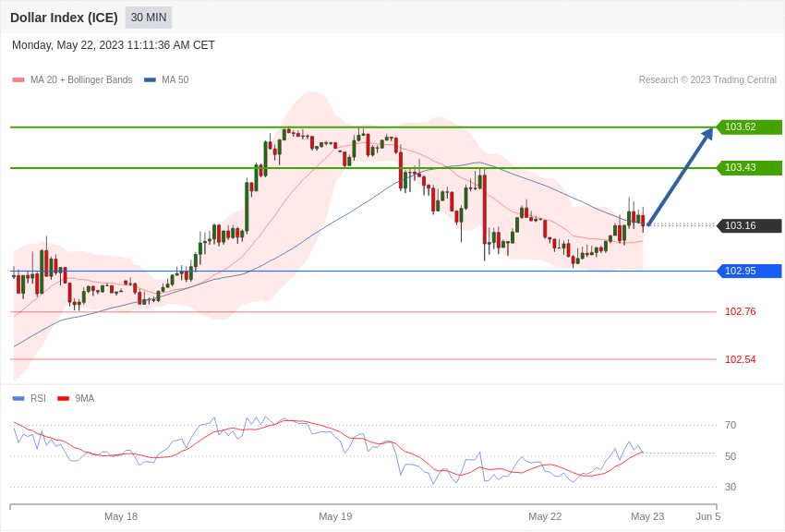Click the pink MA 20 Bollinger legend swatch

click(x=18, y=80)
